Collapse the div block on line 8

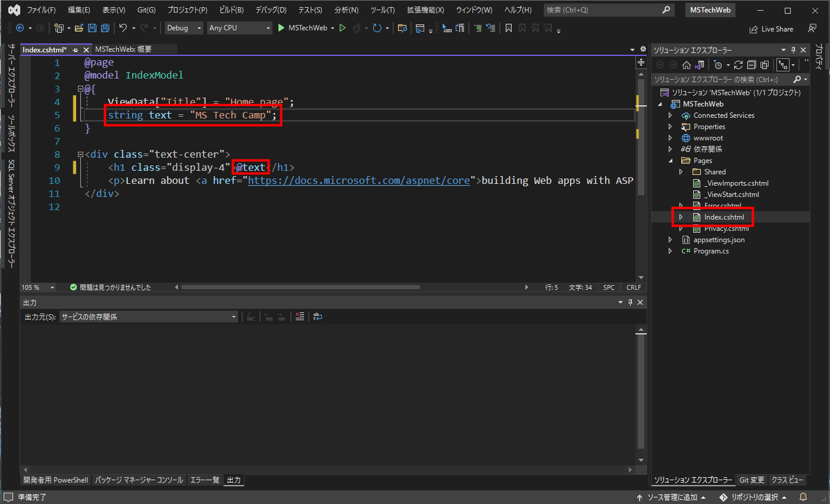[80, 154]
